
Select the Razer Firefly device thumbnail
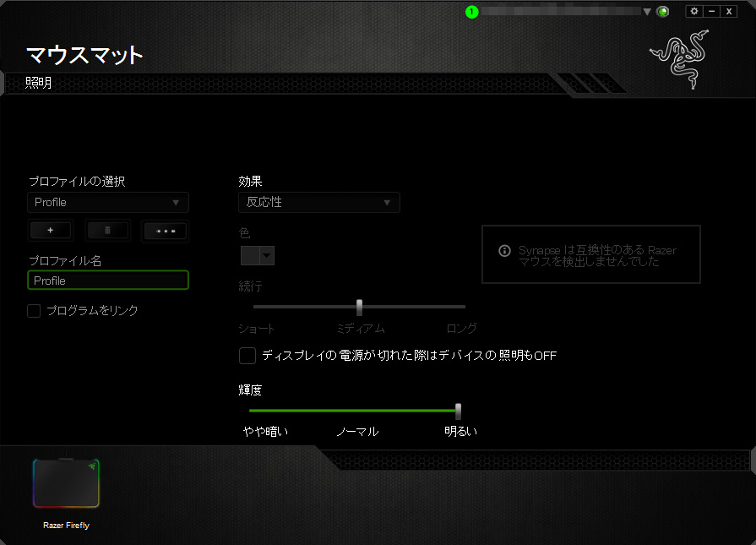click(66, 484)
